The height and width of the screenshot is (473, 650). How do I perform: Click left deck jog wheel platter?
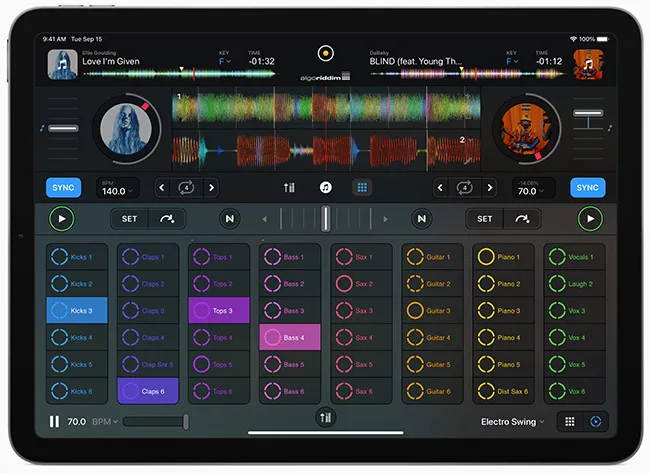pyautogui.click(x=126, y=129)
